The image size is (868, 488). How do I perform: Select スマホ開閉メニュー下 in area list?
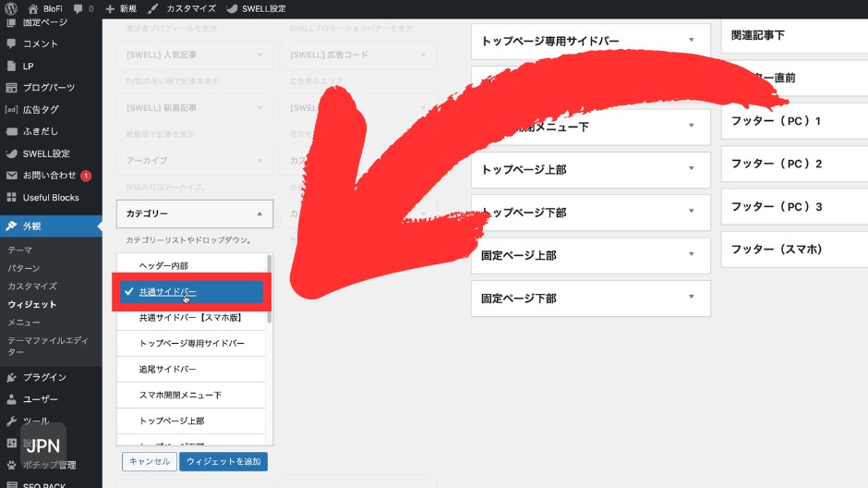(191, 395)
